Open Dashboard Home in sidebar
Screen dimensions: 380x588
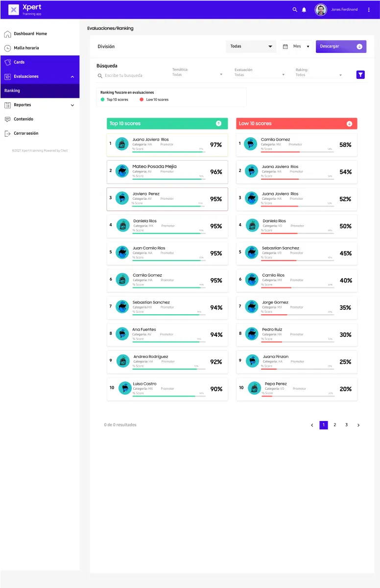click(30, 34)
